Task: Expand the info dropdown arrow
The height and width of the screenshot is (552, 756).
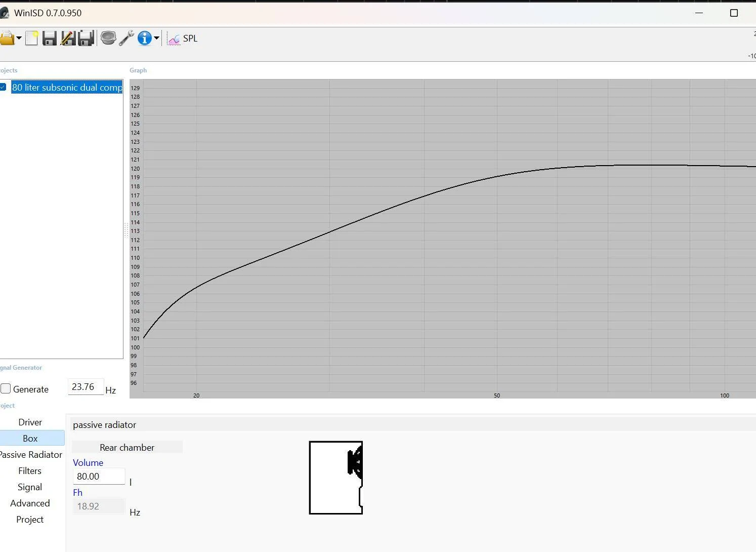Action: coord(156,38)
